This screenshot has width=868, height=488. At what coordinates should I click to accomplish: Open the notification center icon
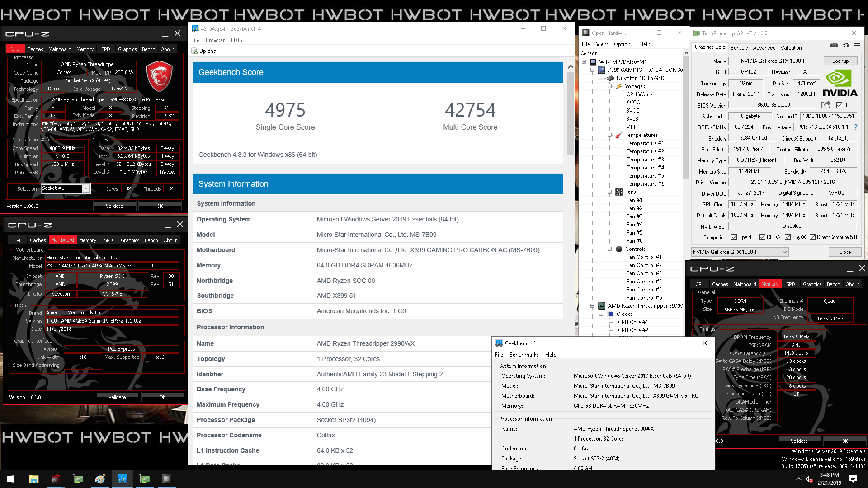pyautogui.click(x=853, y=479)
